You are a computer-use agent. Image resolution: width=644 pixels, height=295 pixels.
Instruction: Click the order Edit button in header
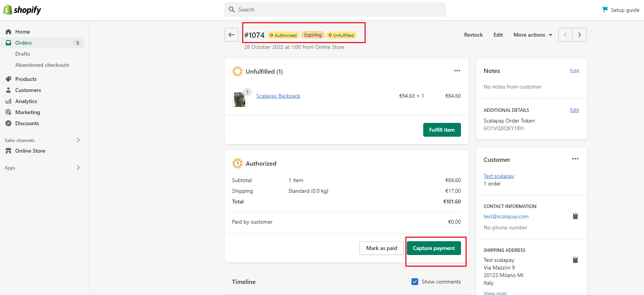498,35
